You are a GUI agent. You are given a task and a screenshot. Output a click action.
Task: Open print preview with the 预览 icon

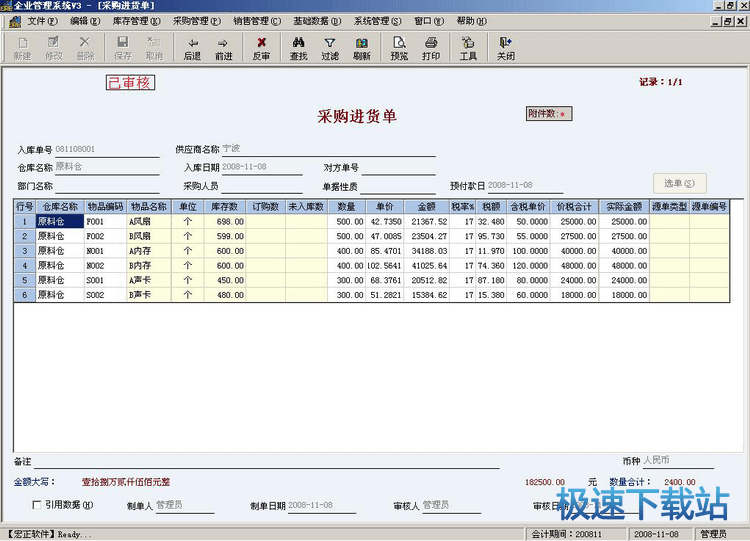tap(399, 48)
